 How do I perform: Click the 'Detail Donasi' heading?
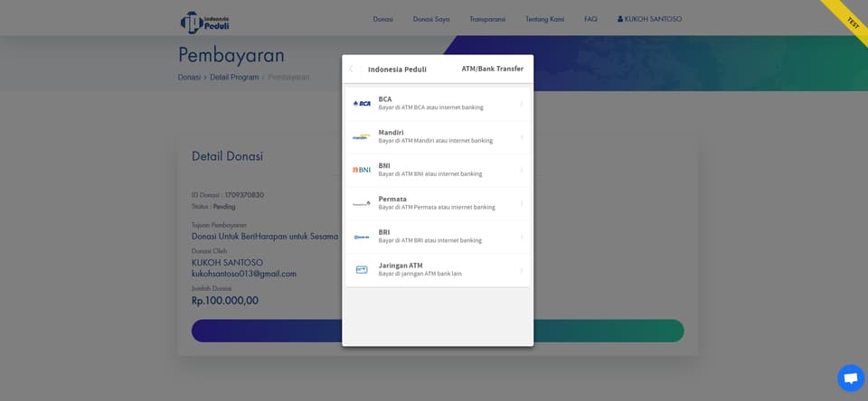tap(228, 156)
